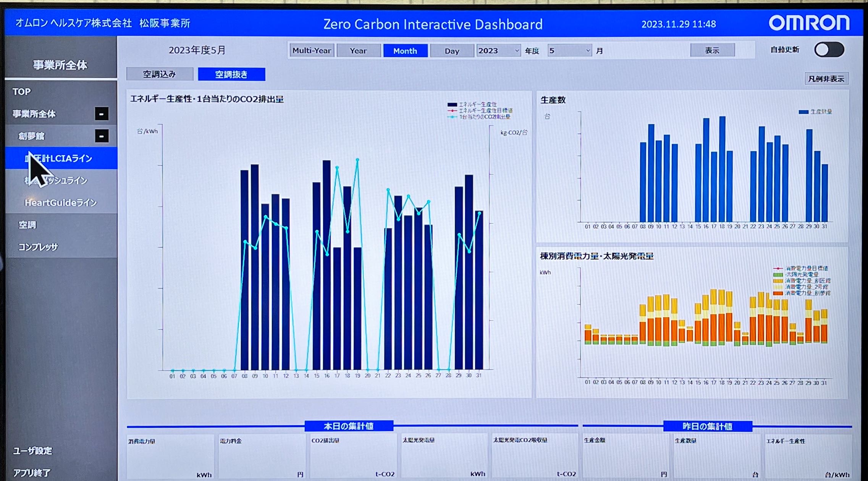Select the Day view tab
868x481 pixels.
[452, 51]
